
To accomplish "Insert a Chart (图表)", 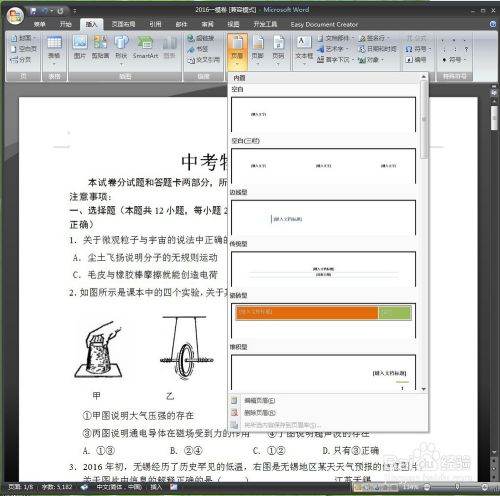I will (169, 47).
